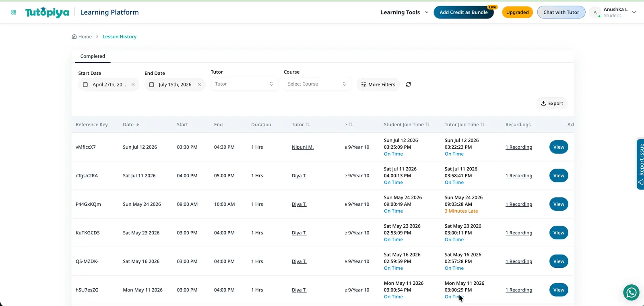Screen dimensions: 644x306
Task: Click the Duration column header
Action: [261, 125]
